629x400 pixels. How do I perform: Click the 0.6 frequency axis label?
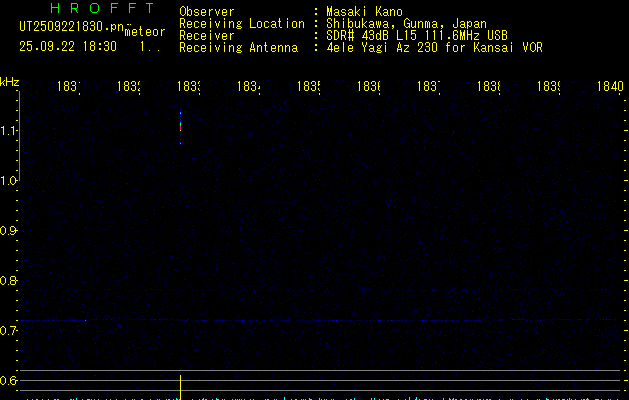[9, 380]
